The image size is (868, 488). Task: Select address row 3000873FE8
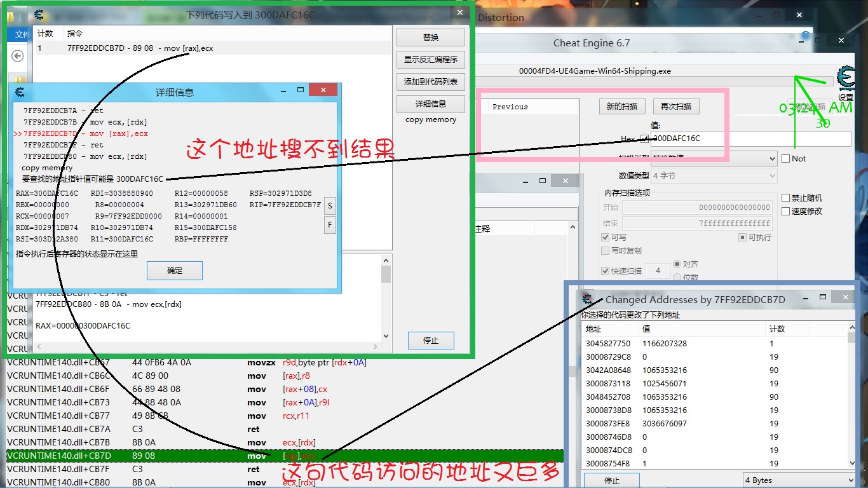714,423
